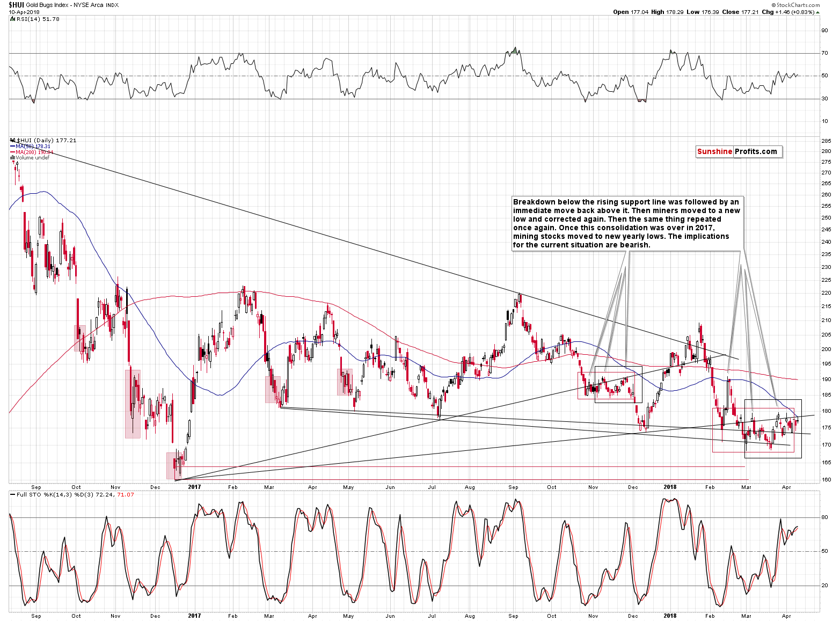
Task: Click the 160 price axis label
Action: click(x=826, y=480)
